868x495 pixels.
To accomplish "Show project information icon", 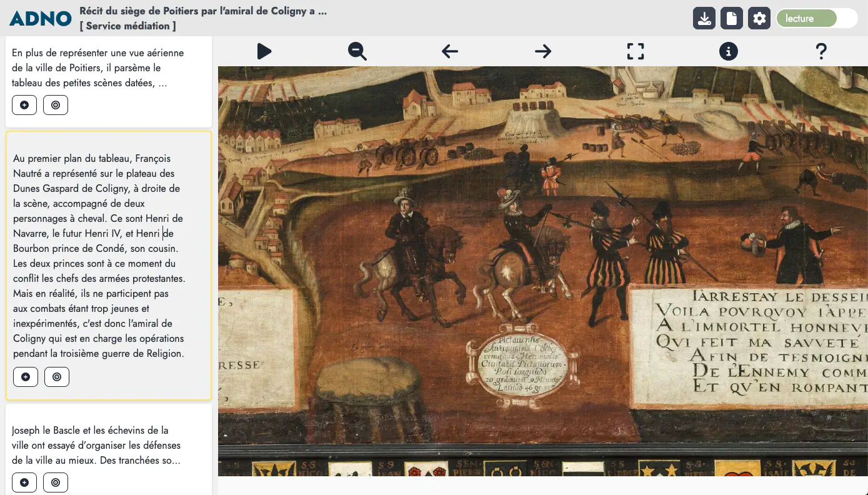I will (729, 51).
